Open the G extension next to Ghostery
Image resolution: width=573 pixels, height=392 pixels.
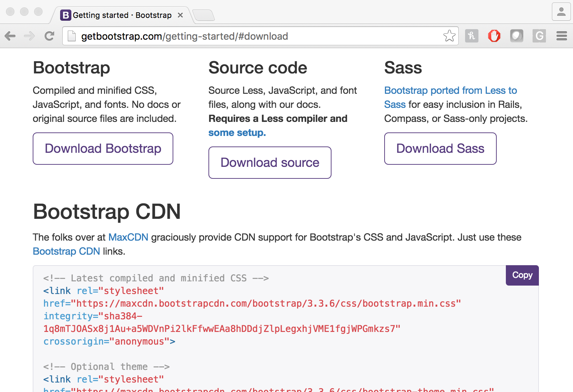[539, 36]
